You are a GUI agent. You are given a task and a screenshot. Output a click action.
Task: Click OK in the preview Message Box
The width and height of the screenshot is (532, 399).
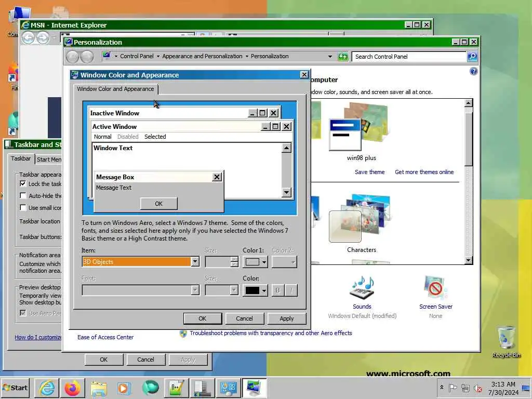(x=158, y=204)
